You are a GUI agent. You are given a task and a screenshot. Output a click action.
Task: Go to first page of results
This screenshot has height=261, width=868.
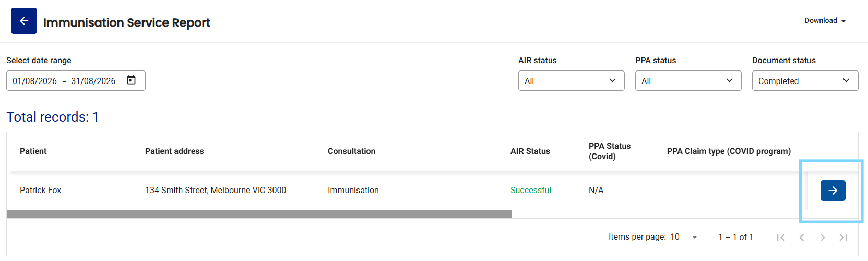point(781,238)
